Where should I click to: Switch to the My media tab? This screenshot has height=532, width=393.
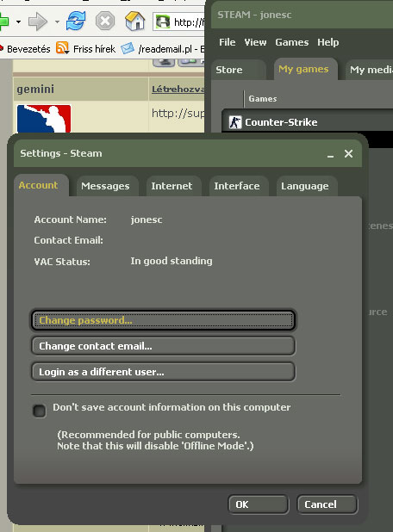tap(369, 70)
